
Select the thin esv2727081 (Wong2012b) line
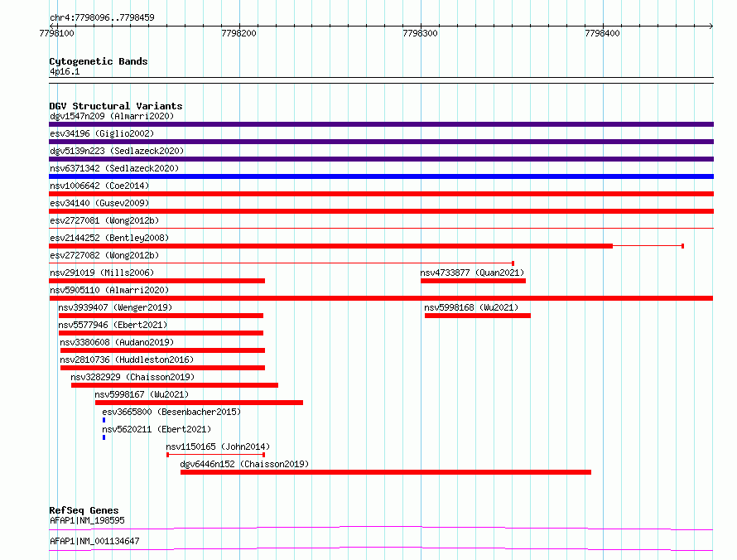381,229
